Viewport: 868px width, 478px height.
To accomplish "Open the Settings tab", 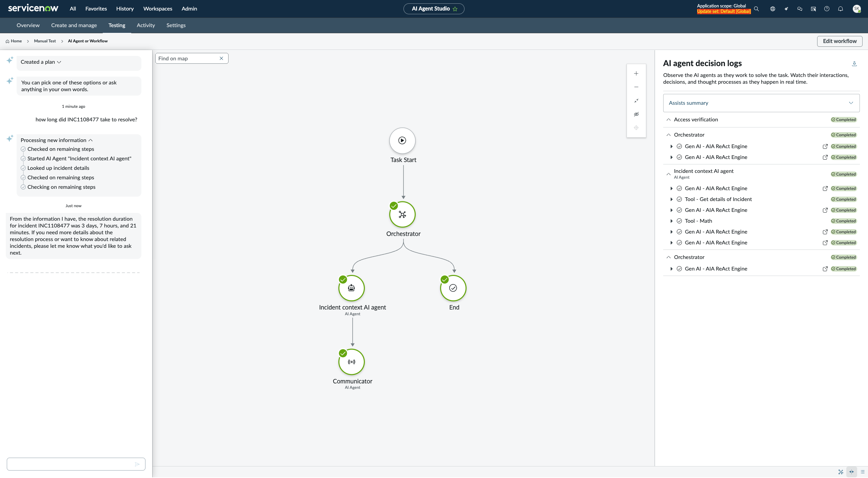I will [x=176, y=25].
